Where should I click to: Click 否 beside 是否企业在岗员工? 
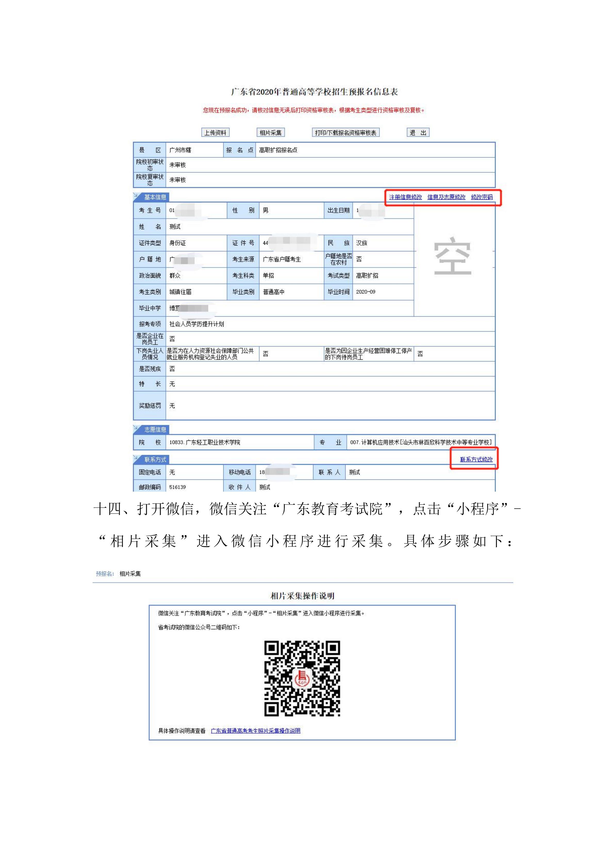[172, 339]
